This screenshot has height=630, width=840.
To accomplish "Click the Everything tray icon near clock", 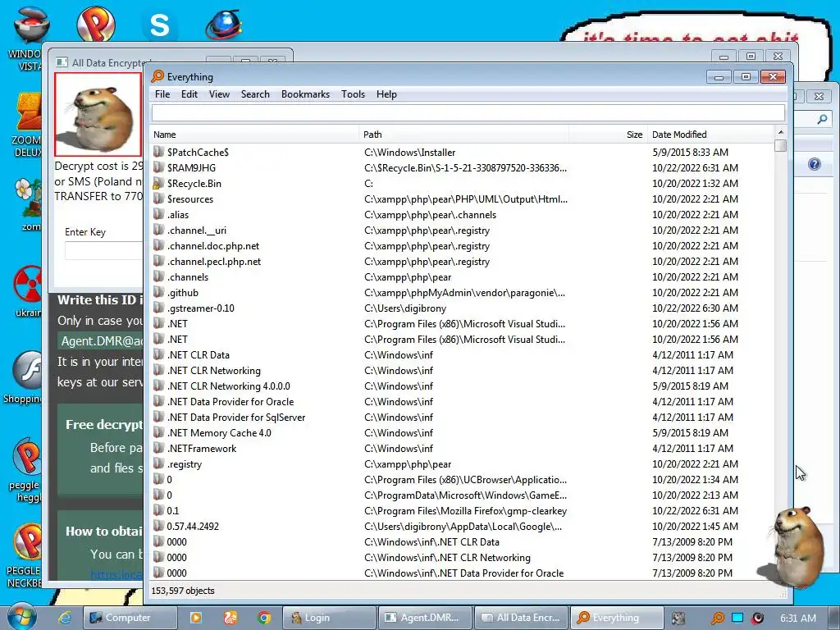I will (717, 619).
